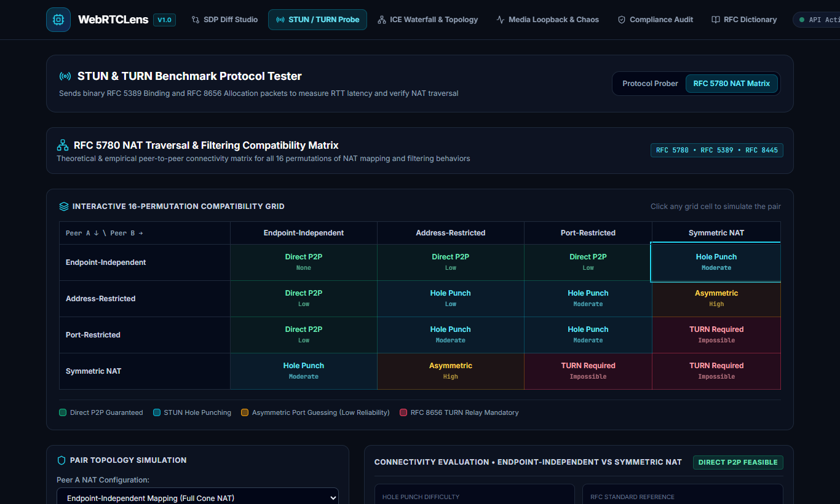Select the RFC 5780 NAT Matrix toggle
The width and height of the screenshot is (840, 504).
(732, 84)
